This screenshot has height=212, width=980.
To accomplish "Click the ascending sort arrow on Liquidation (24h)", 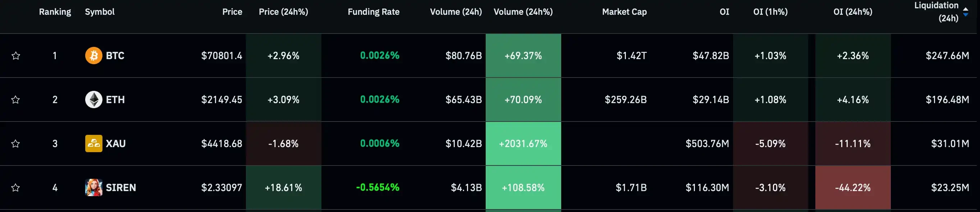I will (966, 9).
